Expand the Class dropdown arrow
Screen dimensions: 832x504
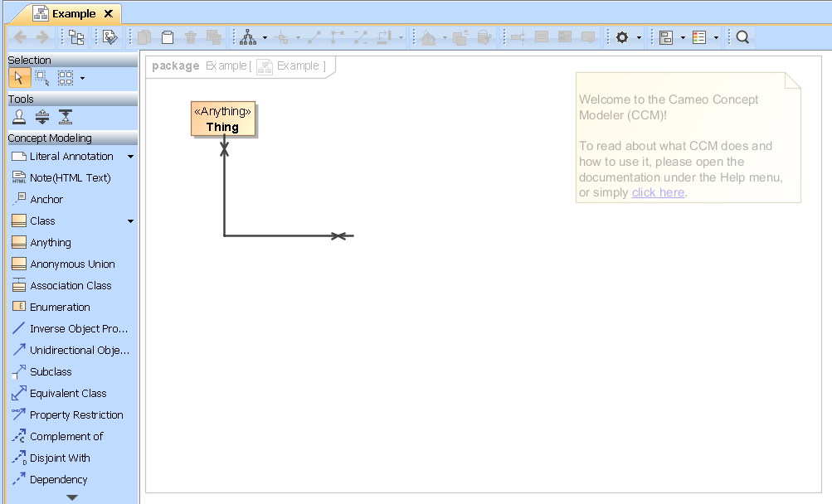(130, 221)
